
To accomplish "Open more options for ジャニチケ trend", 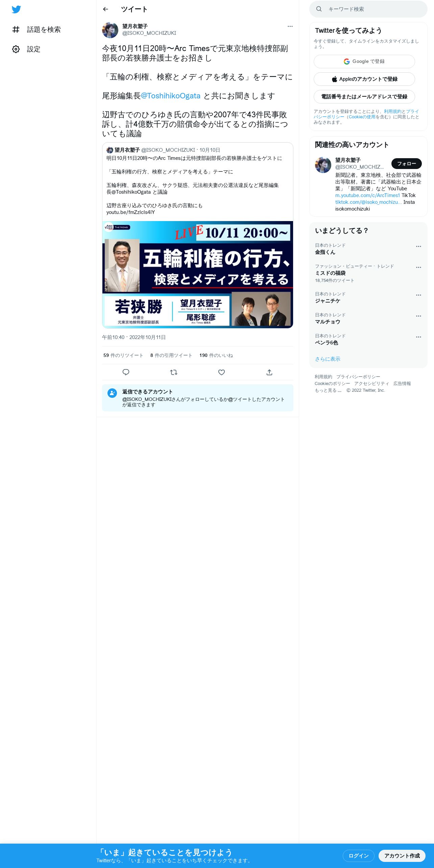I will pos(418,295).
